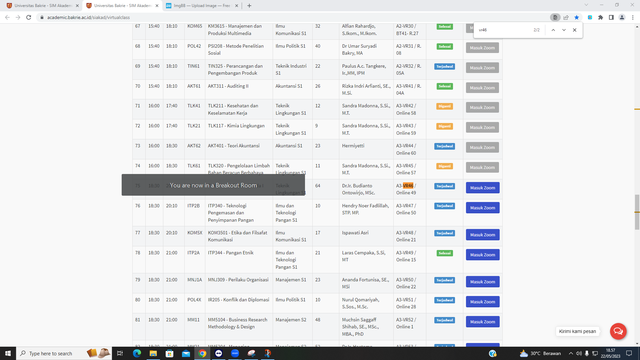
Task: Open the speaker volume tray icon
Action: pyautogui.click(x=579, y=353)
